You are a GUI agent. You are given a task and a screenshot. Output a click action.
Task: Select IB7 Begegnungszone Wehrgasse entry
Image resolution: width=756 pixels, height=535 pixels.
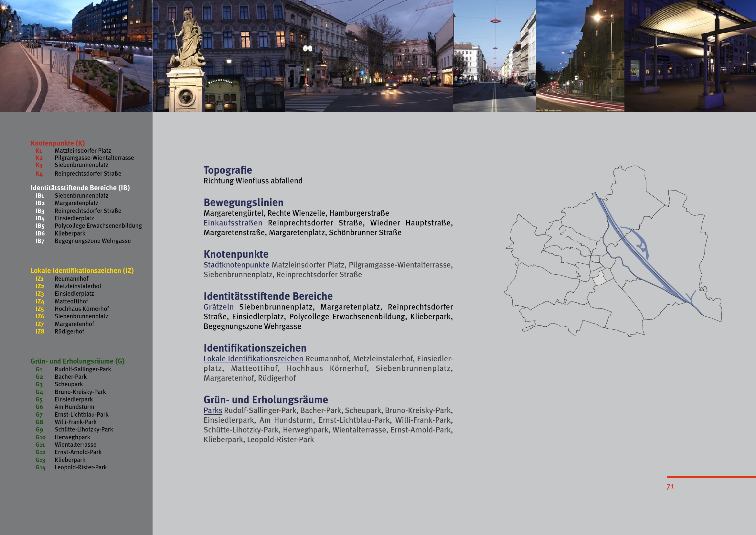pos(92,241)
